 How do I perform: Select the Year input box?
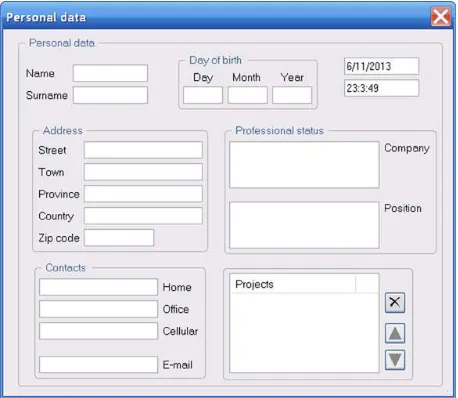tap(292, 95)
